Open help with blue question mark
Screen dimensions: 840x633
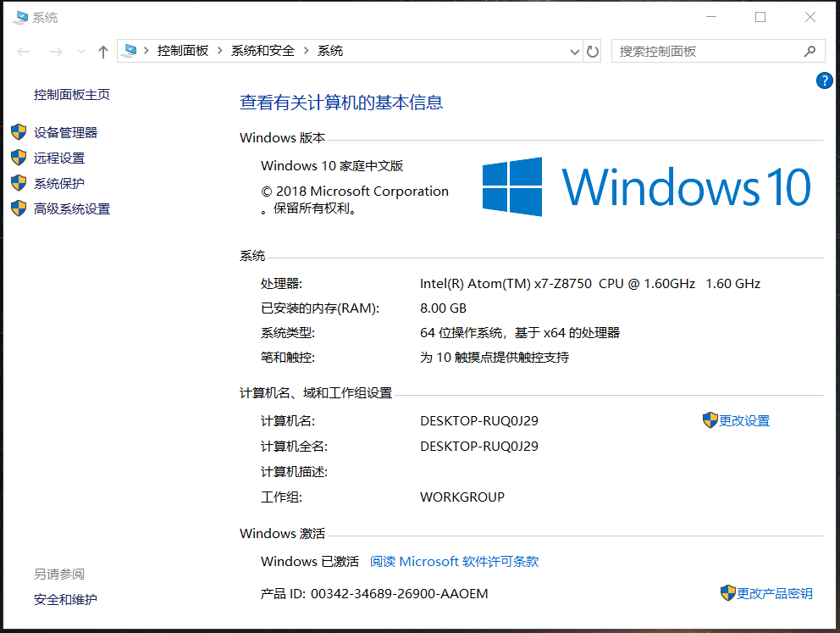[824, 81]
